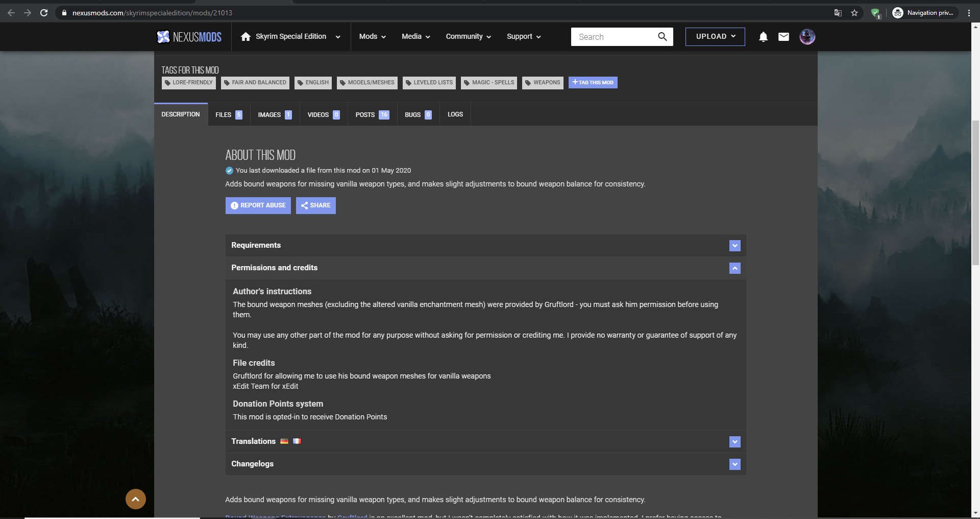980x519 pixels.
Task: Expand the Requirements section
Action: [x=734, y=246]
